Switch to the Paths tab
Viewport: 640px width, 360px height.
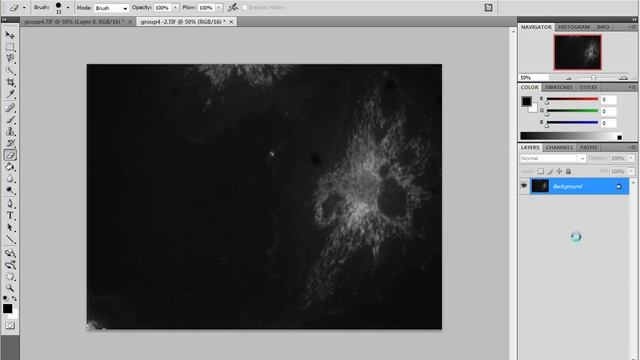coord(588,147)
